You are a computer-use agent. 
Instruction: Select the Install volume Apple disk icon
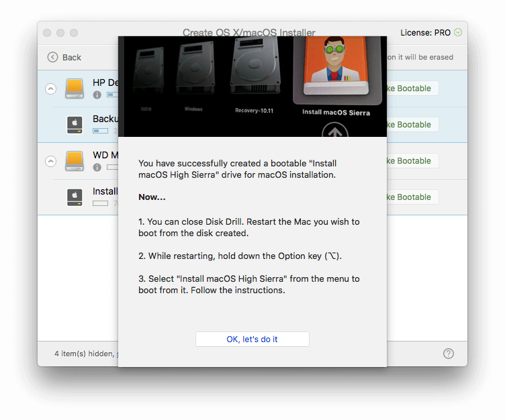pyautogui.click(x=75, y=197)
